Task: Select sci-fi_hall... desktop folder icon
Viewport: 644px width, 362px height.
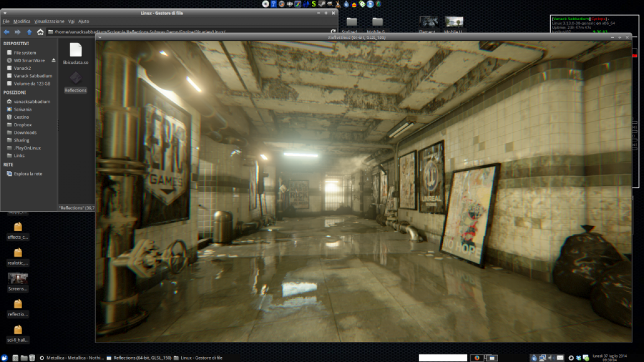Action: click(x=18, y=334)
